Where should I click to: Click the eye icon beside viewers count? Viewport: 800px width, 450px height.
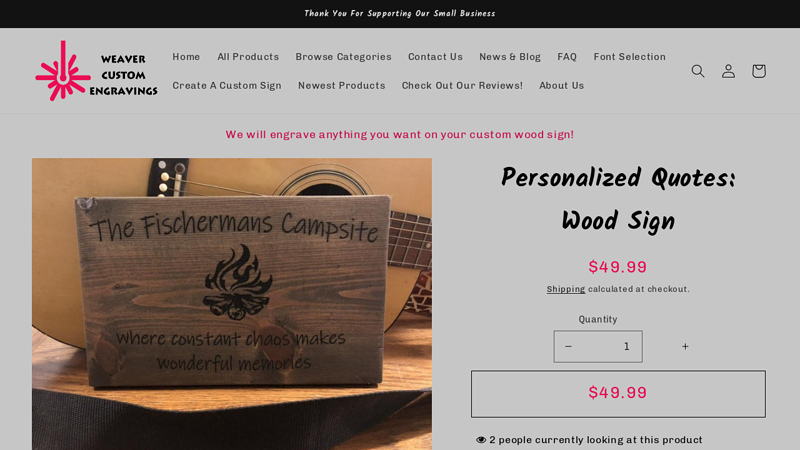click(481, 440)
